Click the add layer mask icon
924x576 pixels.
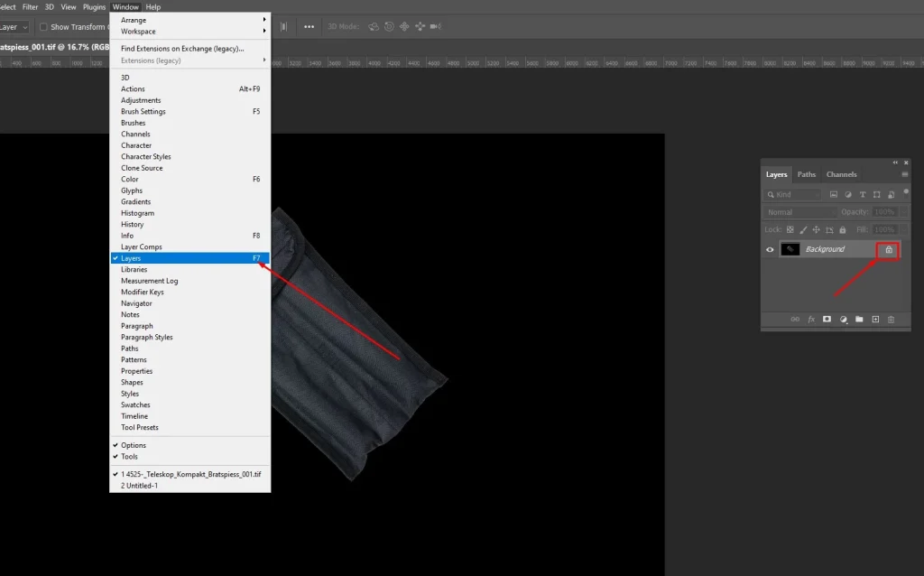pyautogui.click(x=827, y=319)
